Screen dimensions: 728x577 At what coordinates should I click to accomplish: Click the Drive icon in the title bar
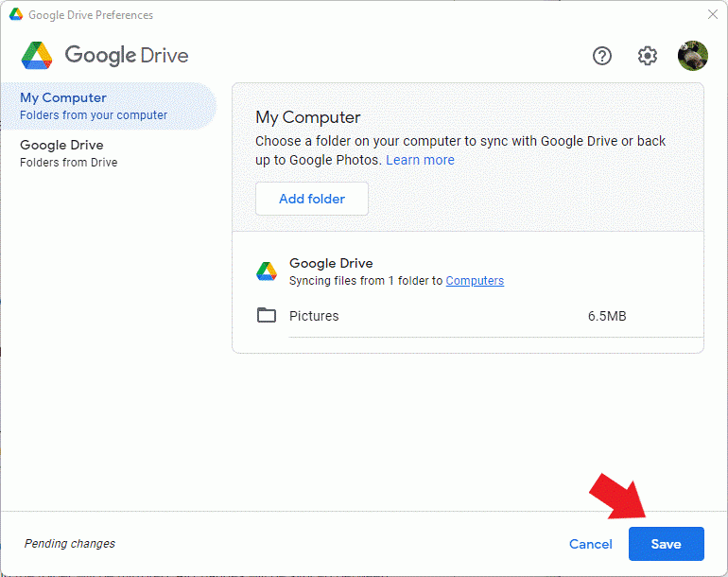tap(16, 14)
